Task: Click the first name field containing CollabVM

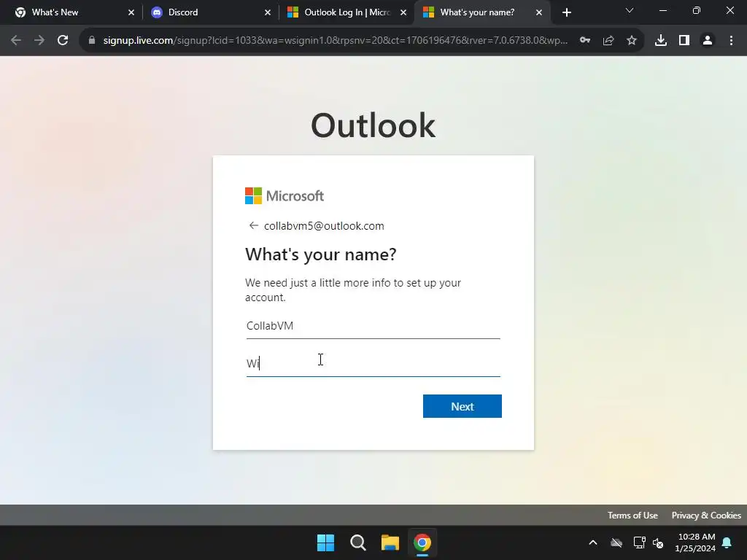Action: (x=373, y=326)
